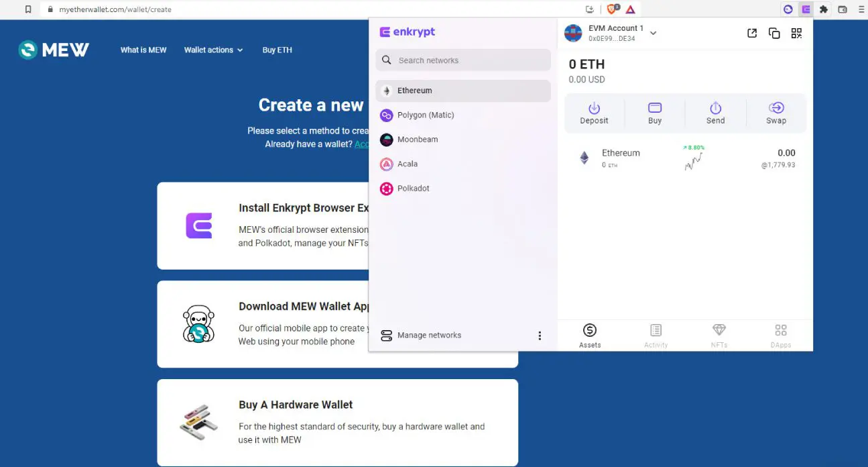Click the EVM Account 1 avatar

573,33
